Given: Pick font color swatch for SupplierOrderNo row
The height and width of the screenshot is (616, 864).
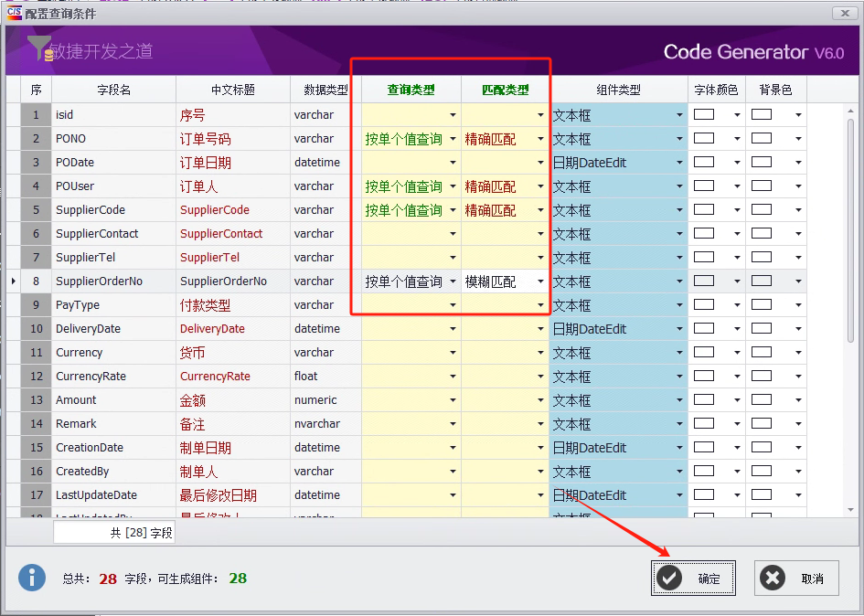Looking at the screenshot, I should click(x=704, y=281).
